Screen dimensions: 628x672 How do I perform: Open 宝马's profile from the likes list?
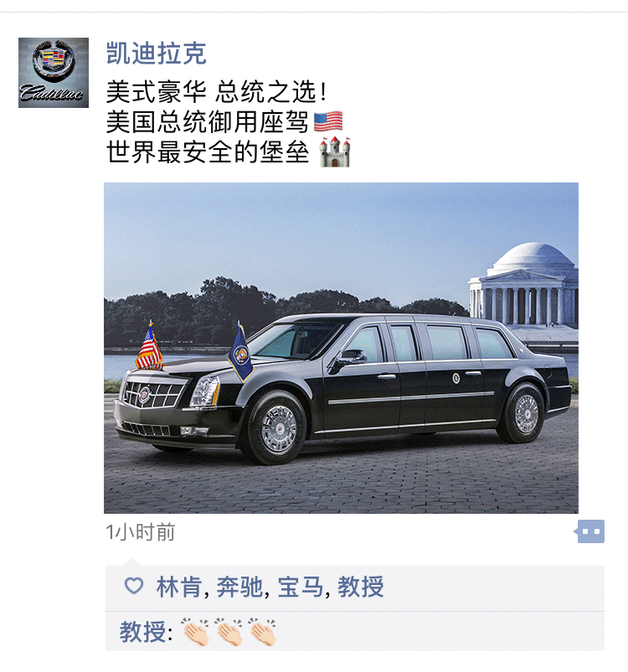coord(301,587)
